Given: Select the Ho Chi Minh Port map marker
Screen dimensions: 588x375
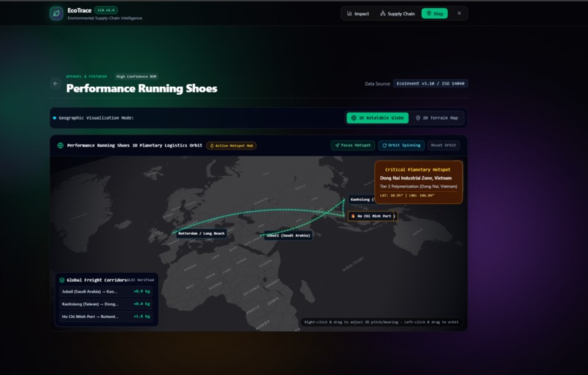Looking at the screenshot, I should tap(372, 216).
